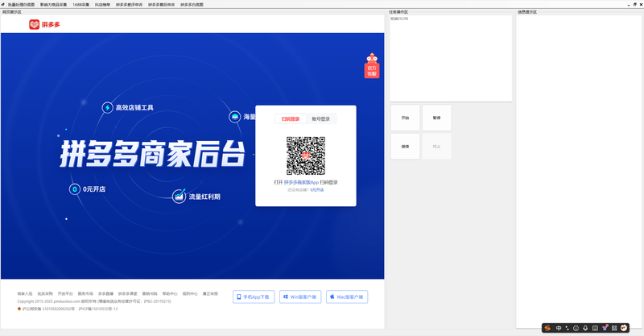Toggle the punctuation mode icon on IME bar

pos(568,328)
